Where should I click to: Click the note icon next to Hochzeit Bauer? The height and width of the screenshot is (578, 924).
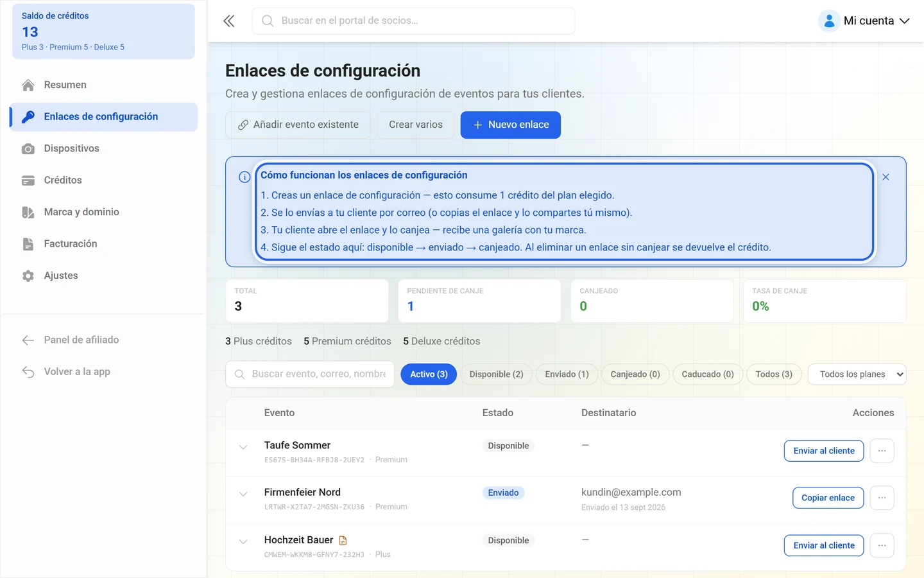coord(343,541)
